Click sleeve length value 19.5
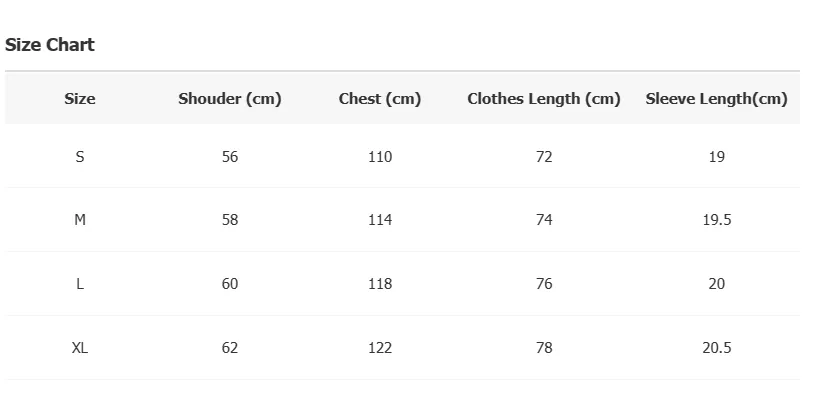Viewport: 813px width, 417px height. [717, 220]
